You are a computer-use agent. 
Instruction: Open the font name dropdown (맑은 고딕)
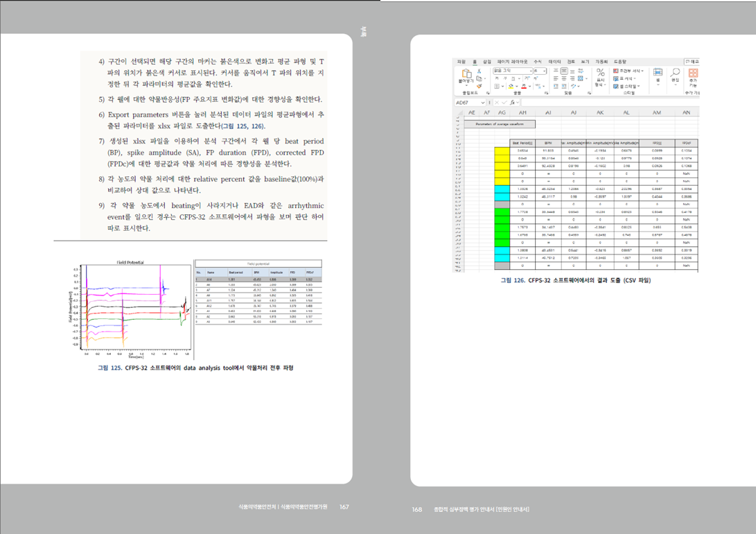click(530, 71)
